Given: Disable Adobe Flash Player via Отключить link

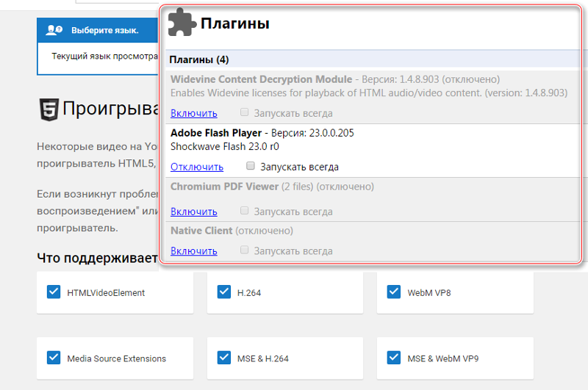Looking at the screenshot, I should click(197, 167).
